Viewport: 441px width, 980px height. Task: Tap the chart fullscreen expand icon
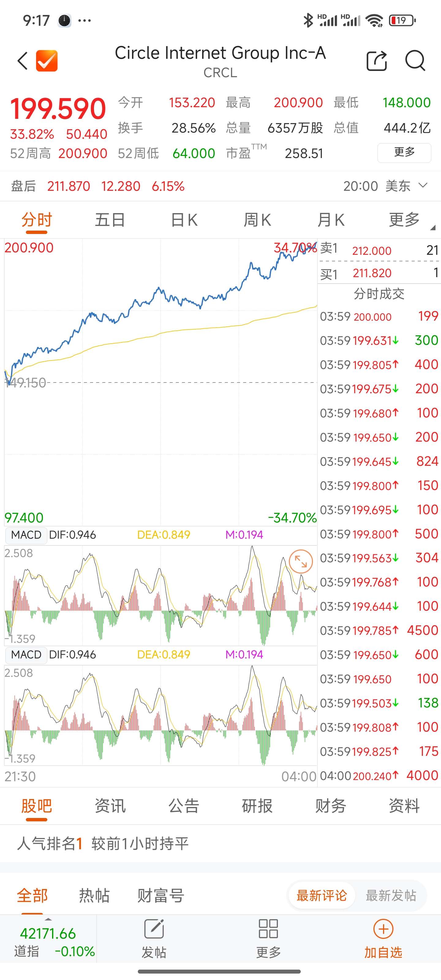pos(301,562)
